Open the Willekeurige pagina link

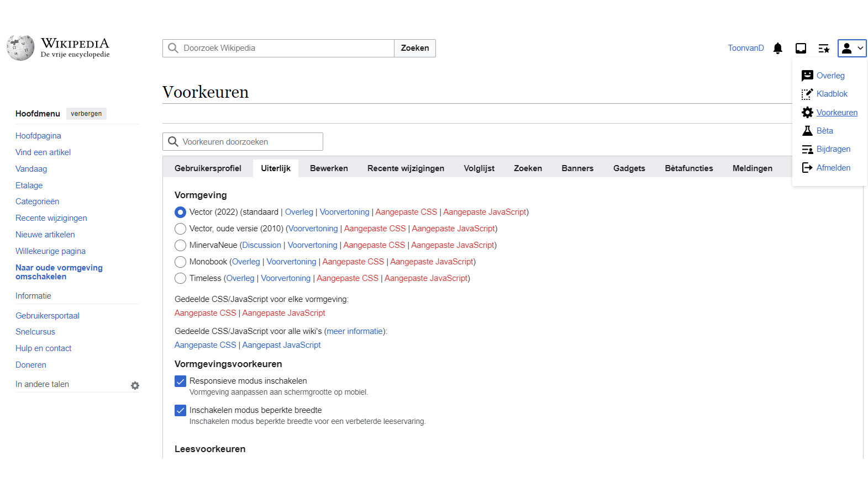coord(50,251)
